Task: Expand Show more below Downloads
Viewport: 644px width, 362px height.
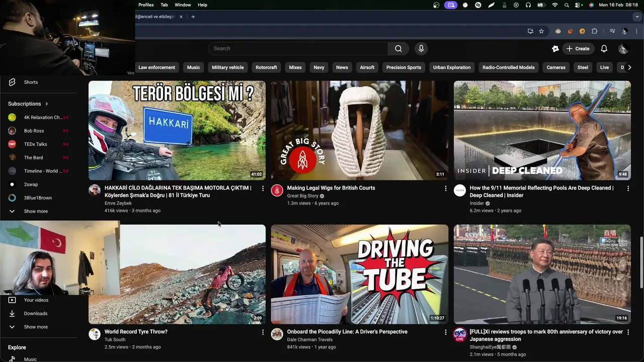Action: click(x=35, y=327)
